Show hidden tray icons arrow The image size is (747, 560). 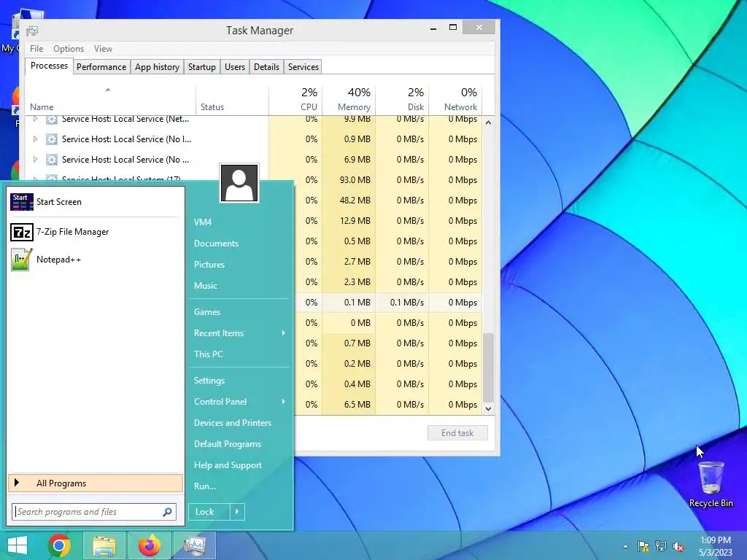(625, 546)
